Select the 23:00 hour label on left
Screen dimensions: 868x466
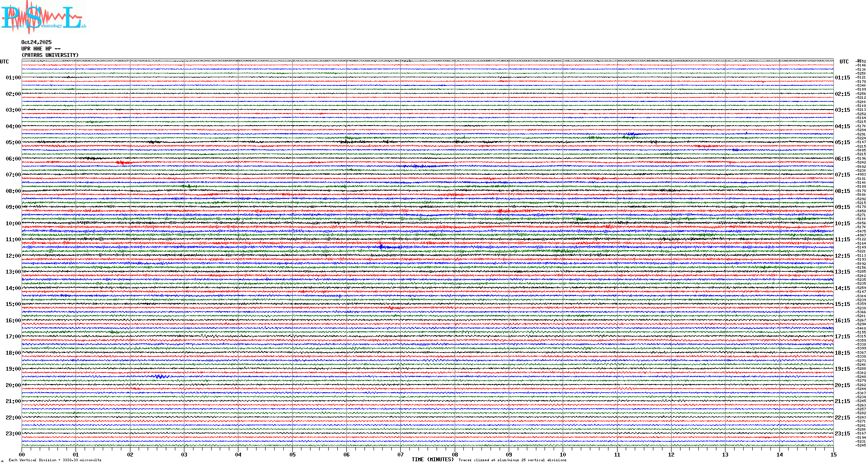tap(13, 434)
